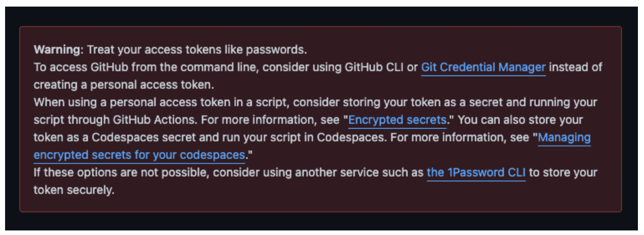Click "To access GitHub from the command line"
The height and width of the screenshot is (235, 644).
(x=146, y=67)
